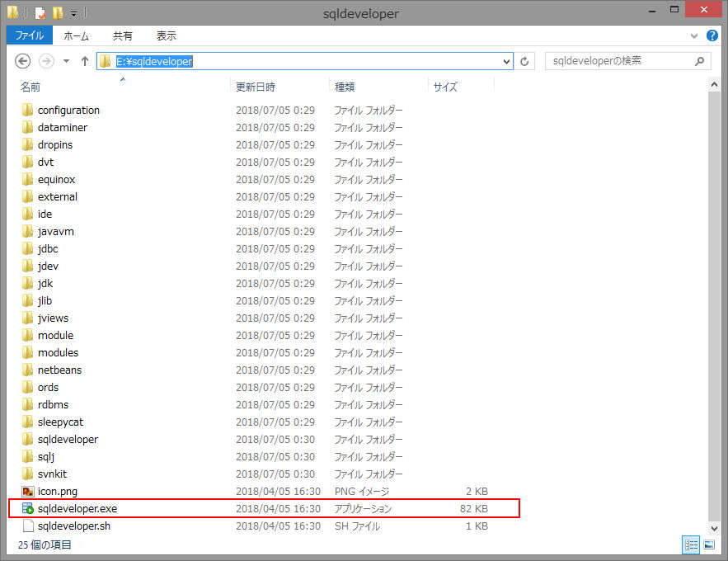Screen dimensions: 728x561
Task: Go back with the Back arrow
Action: click(x=22, y=61)
